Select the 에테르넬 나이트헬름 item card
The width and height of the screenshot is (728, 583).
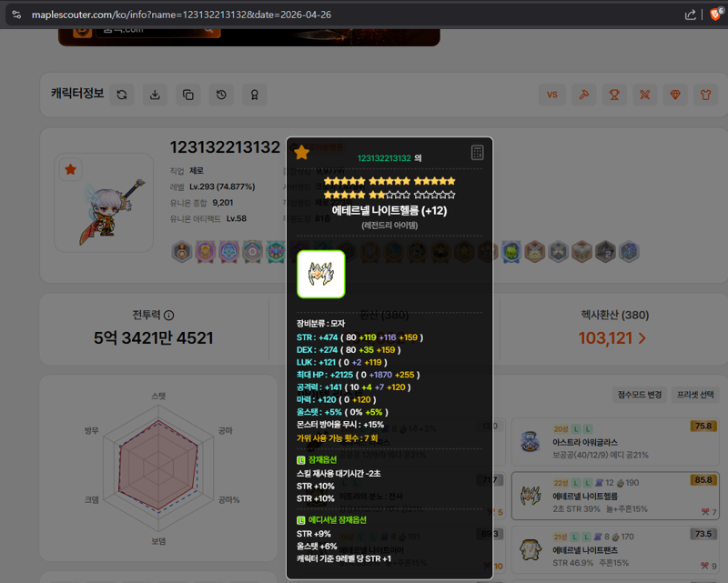(x=616, y=496)
